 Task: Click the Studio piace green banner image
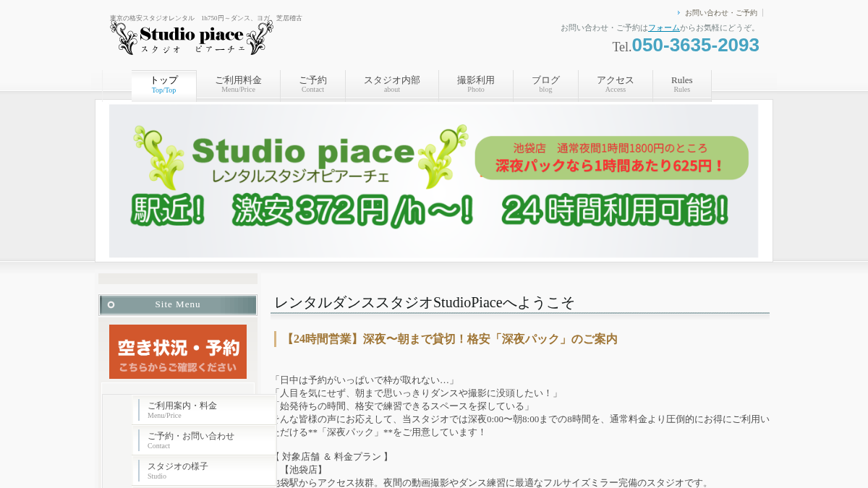coord(433,181)
